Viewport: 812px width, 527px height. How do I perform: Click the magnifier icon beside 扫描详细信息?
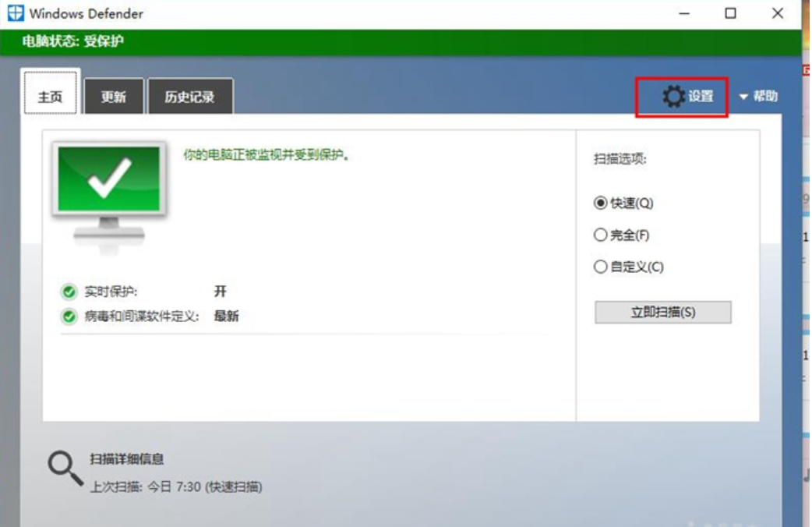click(x=65, y=469)
